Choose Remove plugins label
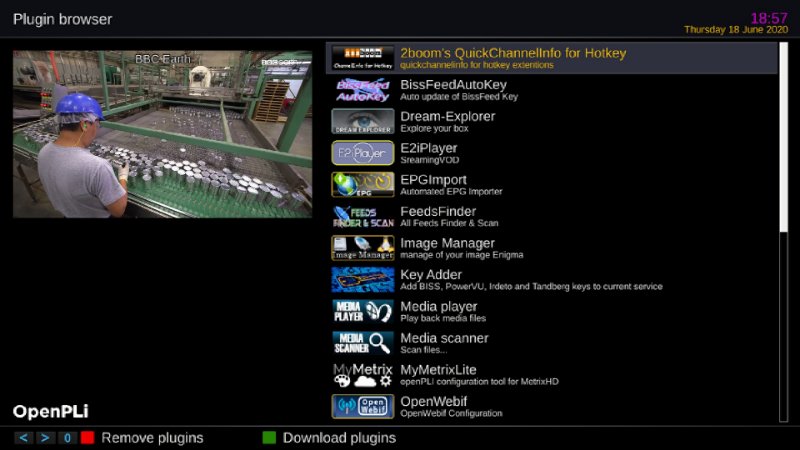This screenshot has height=450, width=800. 152,438
